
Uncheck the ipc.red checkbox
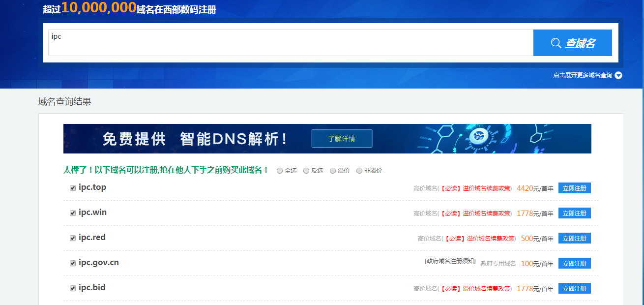[73, 238]
